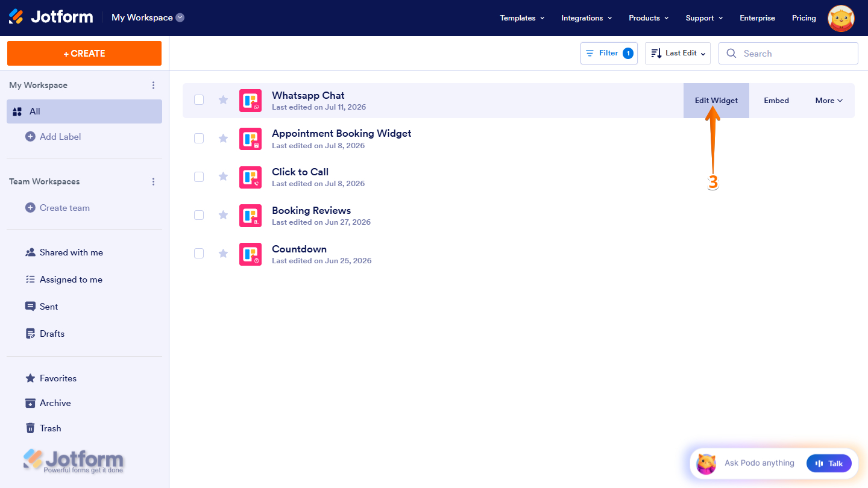Go to the Enterprise page
This screenshot has height=488, width=868.
pos(757,18)
